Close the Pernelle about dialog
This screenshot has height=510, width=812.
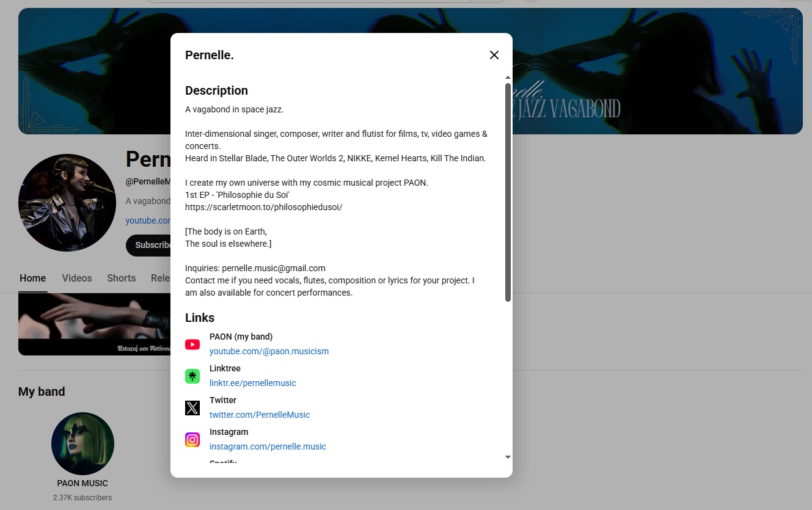(x=494, y=55)
